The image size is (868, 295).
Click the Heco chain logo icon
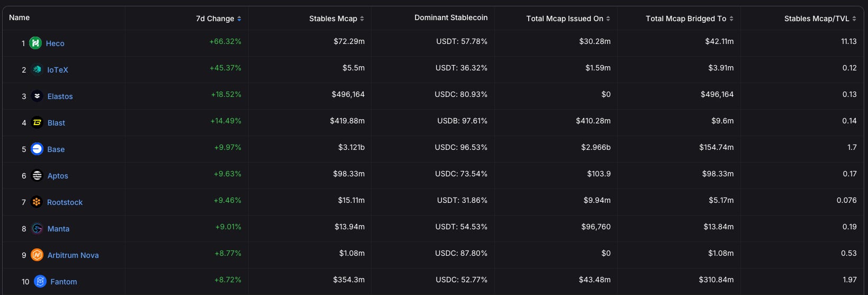point(35,43)
